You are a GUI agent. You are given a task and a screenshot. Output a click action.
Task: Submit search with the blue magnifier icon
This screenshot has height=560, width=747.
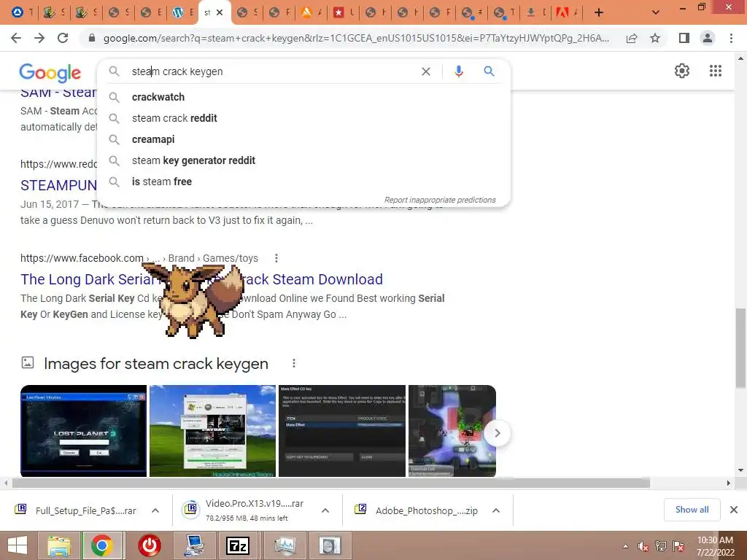[489, 71]
